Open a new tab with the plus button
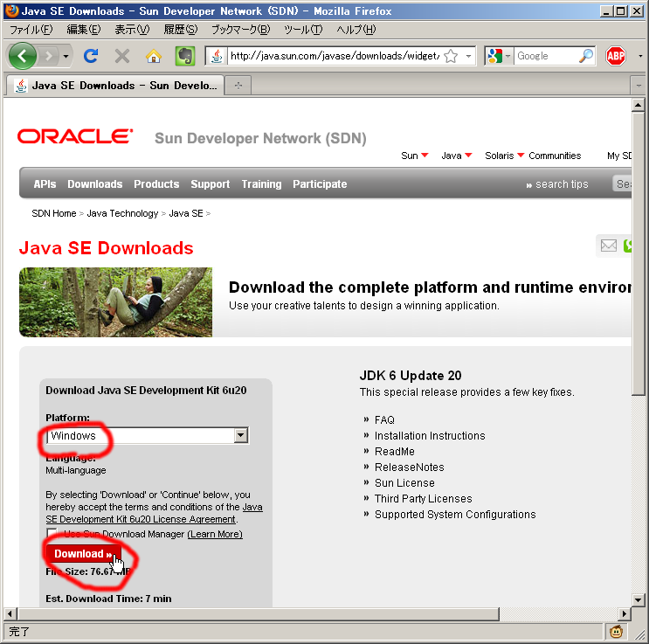 238,86
